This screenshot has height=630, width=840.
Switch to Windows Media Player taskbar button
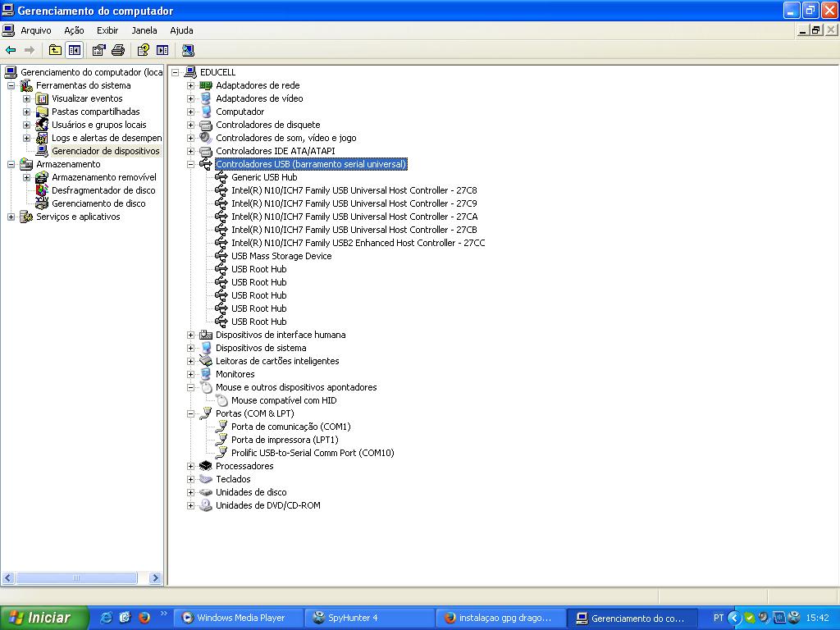(239, 618)
